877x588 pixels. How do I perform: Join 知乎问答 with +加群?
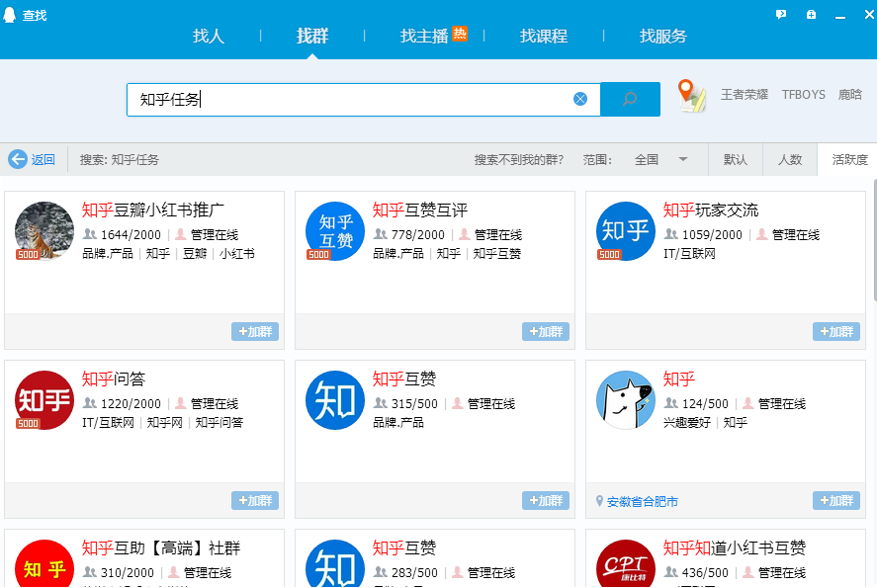(x=255, y=500)
